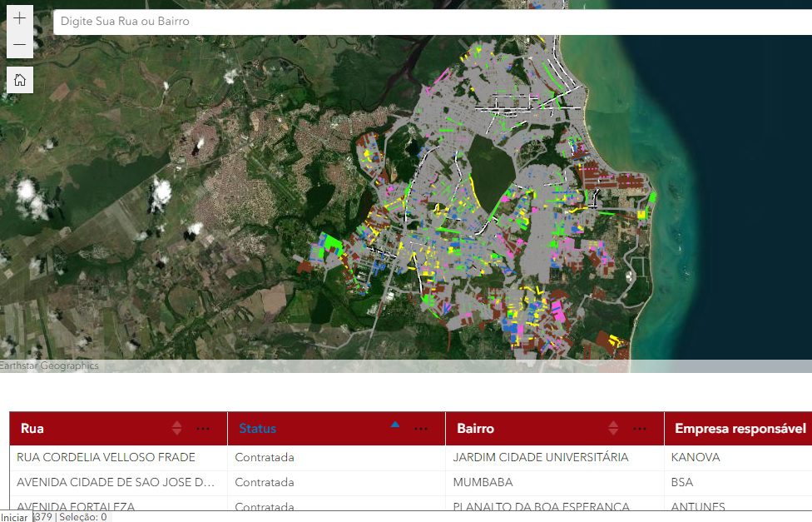Sort table by Rua column arrows
The image size is (812, 522).
point(176,428)
